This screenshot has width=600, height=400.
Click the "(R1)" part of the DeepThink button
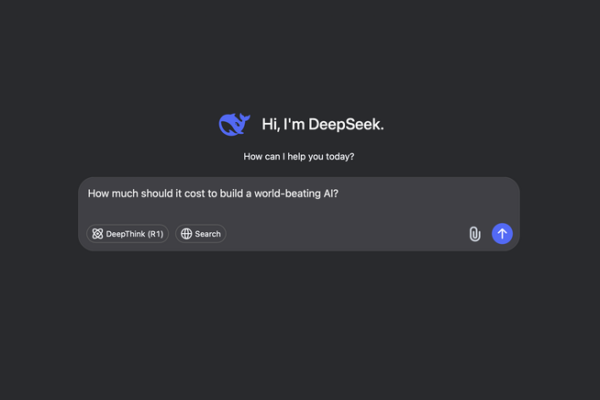155,234
